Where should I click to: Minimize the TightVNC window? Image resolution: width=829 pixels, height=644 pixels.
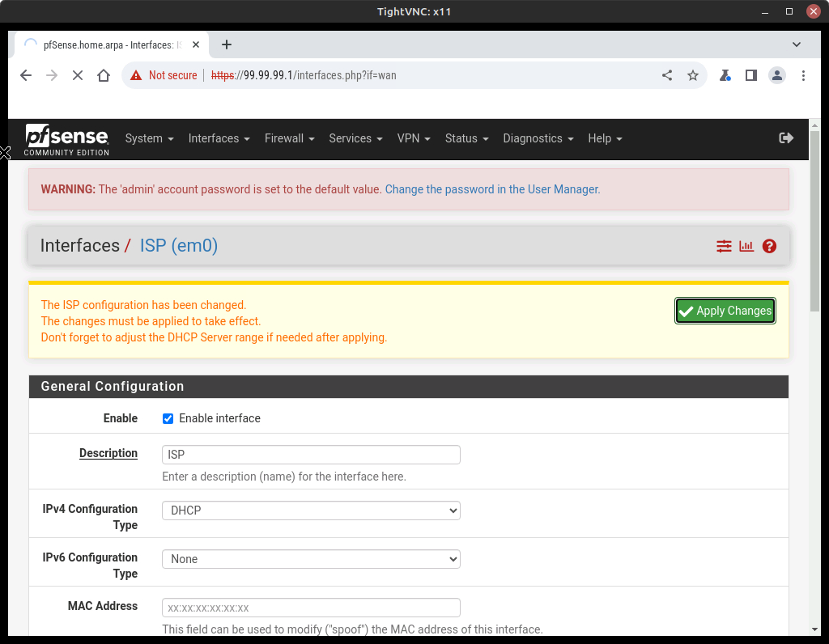coord(764,11)
